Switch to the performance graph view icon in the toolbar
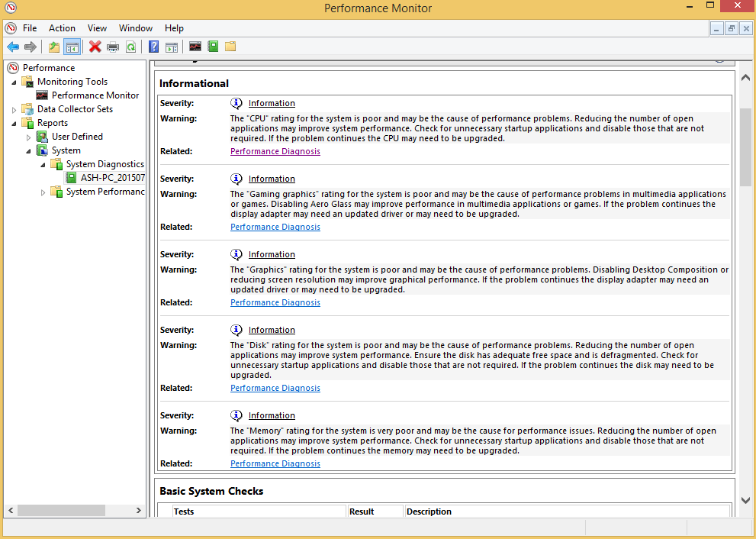 coord(195,47)
